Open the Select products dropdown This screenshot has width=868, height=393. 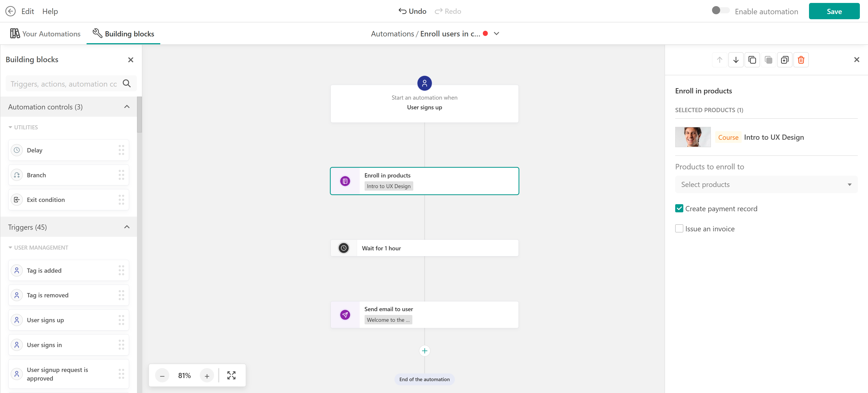766,184
